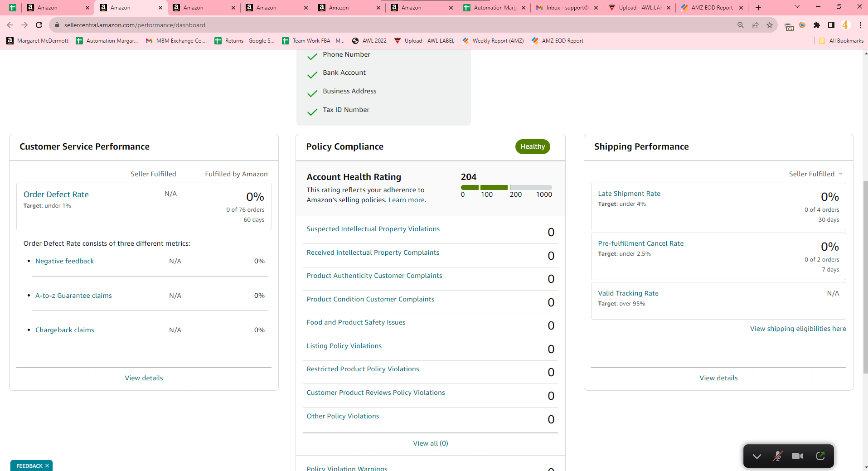Click the FEEDBACK button

[29, 466]
